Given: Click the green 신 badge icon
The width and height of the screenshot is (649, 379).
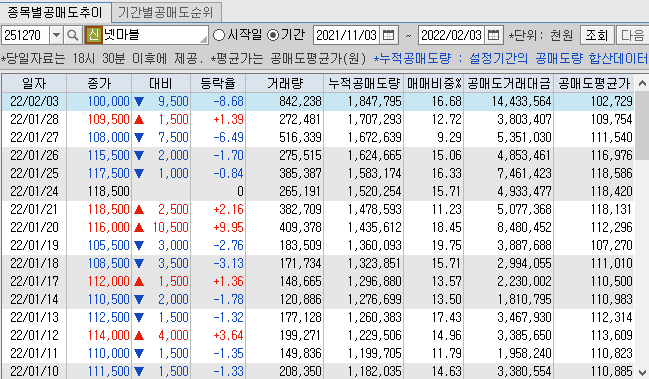Looking at the screenshot, I should [94, 35].
